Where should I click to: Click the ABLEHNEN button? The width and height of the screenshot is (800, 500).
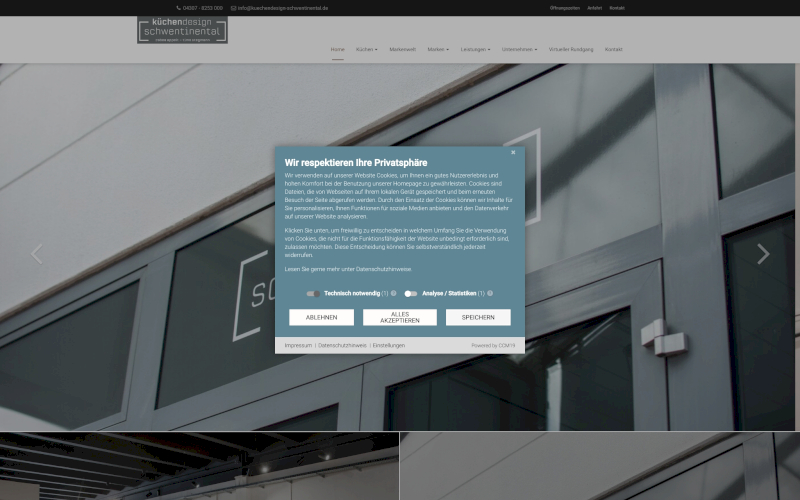321,317
